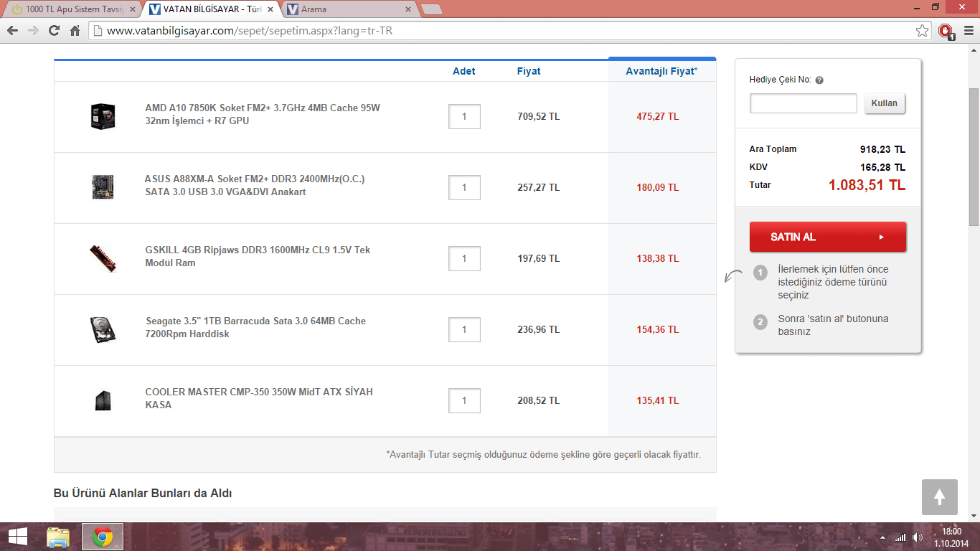980x551 pixels.
Task: Select the 180,09 TL advantage price
Action: (x=657, y=187)
